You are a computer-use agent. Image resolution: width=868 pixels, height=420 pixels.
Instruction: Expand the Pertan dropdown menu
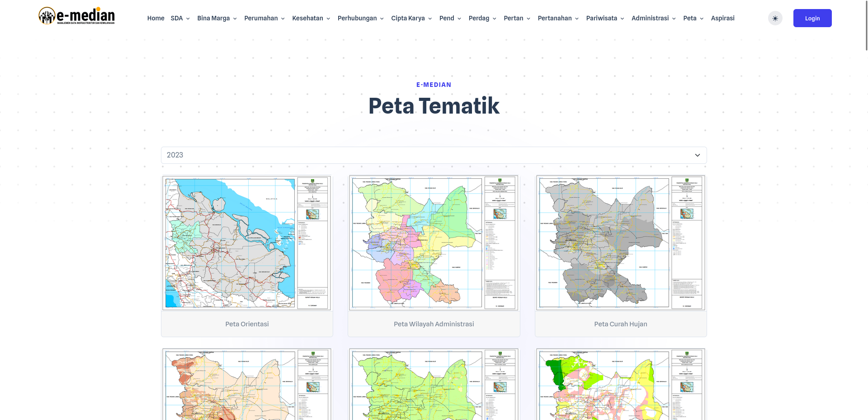pyautogui.click(x=517, y=18)
